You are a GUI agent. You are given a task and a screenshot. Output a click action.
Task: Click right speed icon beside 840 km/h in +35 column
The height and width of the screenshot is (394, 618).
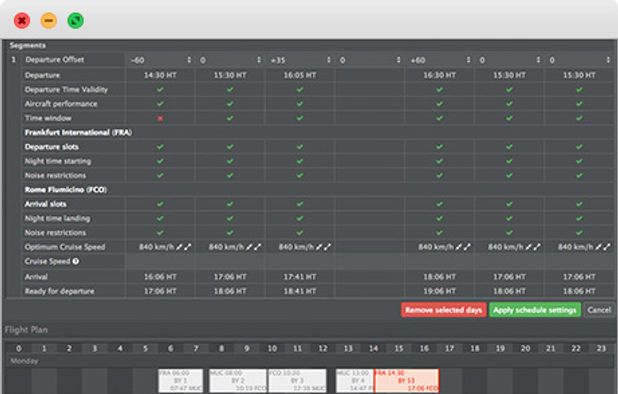pos(328,247)
